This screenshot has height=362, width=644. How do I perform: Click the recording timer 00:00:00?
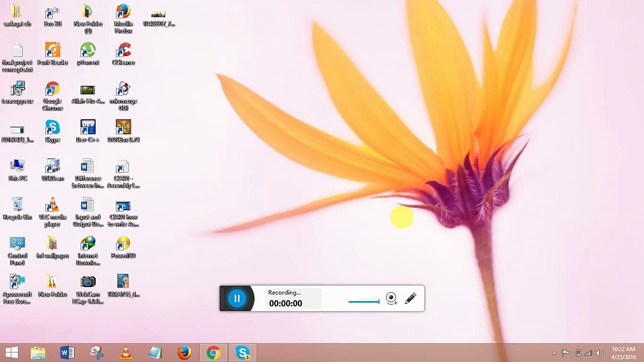pyautogui.click(x=285, y=303)
